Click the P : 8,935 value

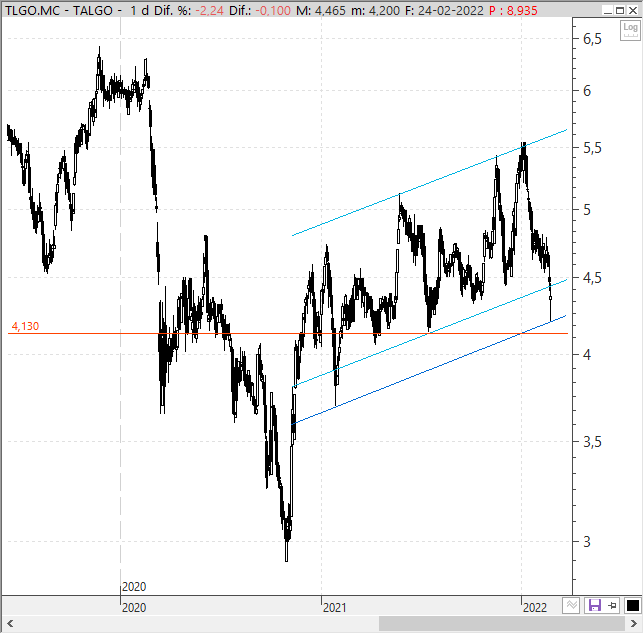513,10
